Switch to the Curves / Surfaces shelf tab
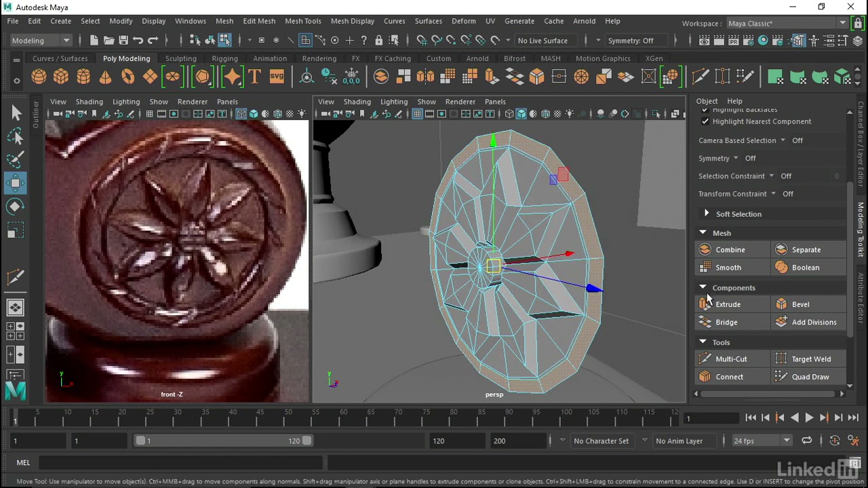The height and width of the screenshot is (488, 868). pos(60,58)
